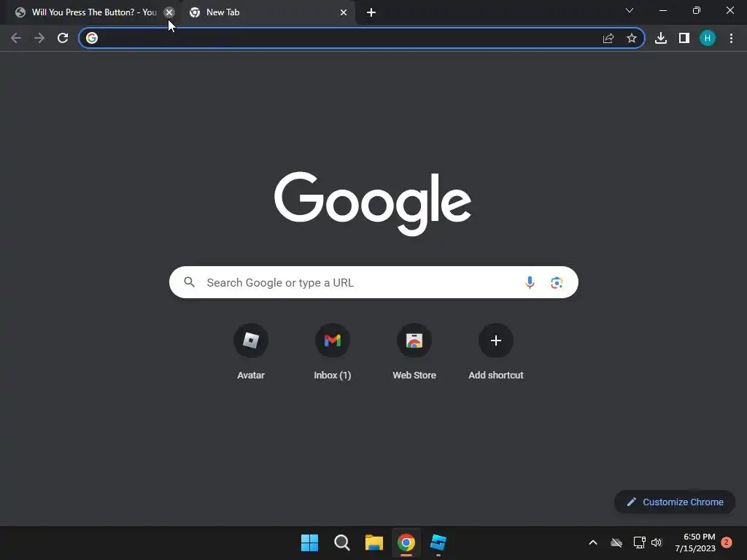This screenshot has width=747, height=560.
Task: Toggle the Chrome side panel
Action: [x=684, y=38]
